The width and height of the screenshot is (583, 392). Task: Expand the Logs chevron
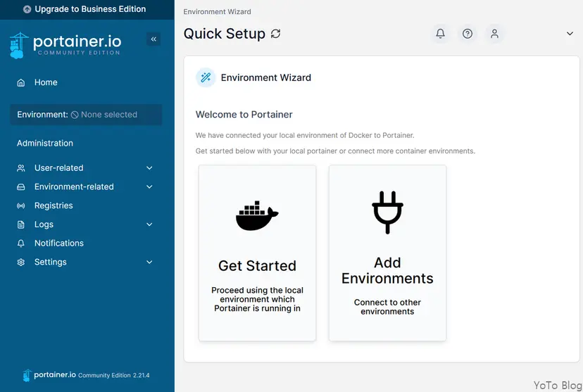[x=149, y=225]
